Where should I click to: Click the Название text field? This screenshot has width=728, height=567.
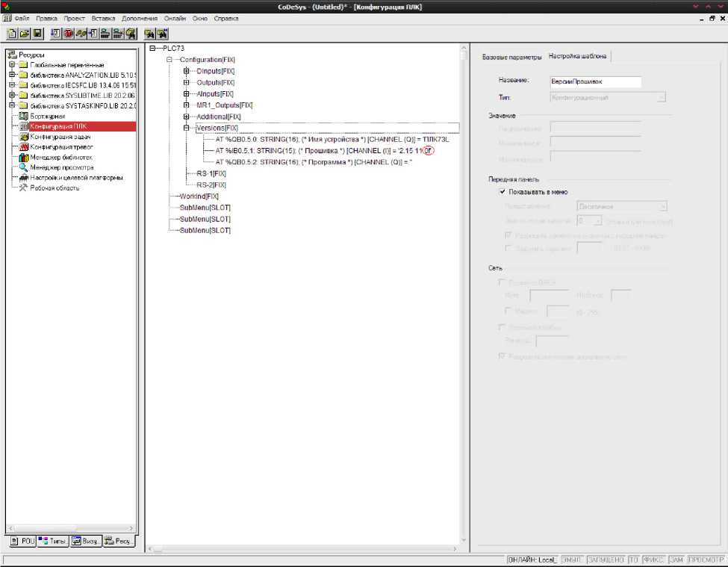tap(595, 82)
